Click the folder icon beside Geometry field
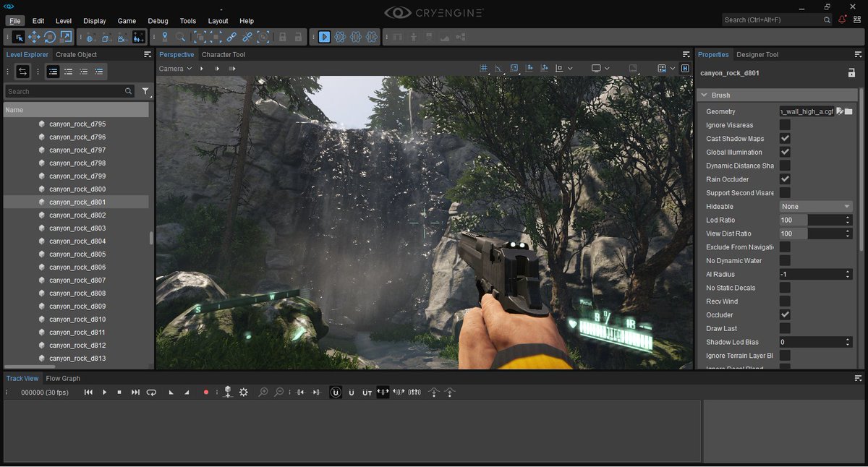The width and height of the screenshot is (868, 467). 848,111
